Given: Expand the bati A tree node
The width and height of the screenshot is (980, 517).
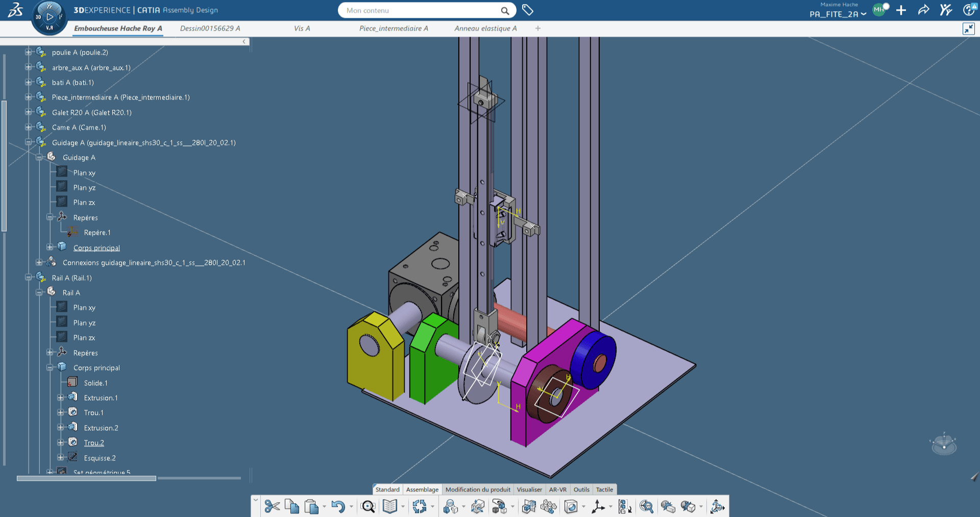Looking at the screenshot, I should pyautogui.click(x=28, y=82).
